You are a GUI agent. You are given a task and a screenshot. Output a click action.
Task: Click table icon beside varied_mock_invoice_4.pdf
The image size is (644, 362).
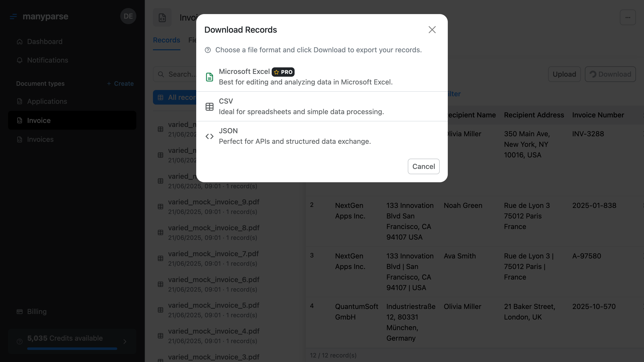[160, 336]
